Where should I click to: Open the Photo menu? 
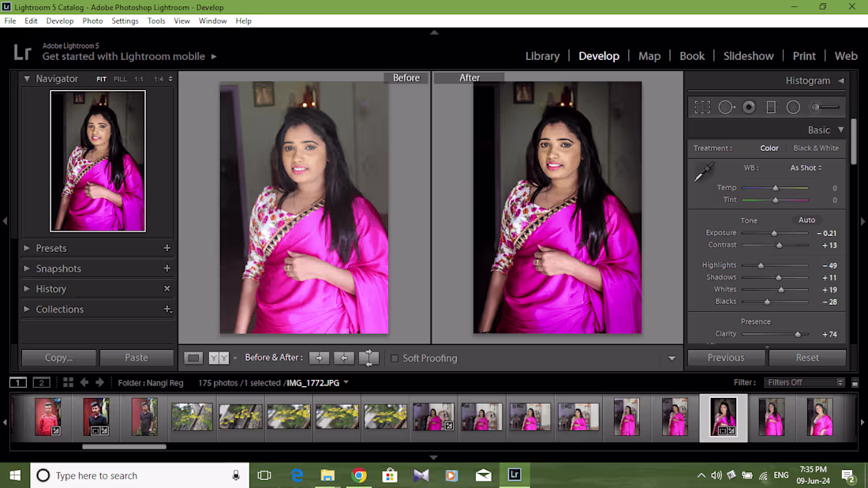(92, 21)
